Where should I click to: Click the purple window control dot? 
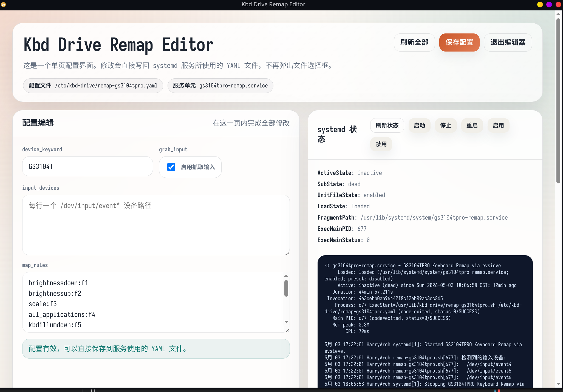coord(549,4)
